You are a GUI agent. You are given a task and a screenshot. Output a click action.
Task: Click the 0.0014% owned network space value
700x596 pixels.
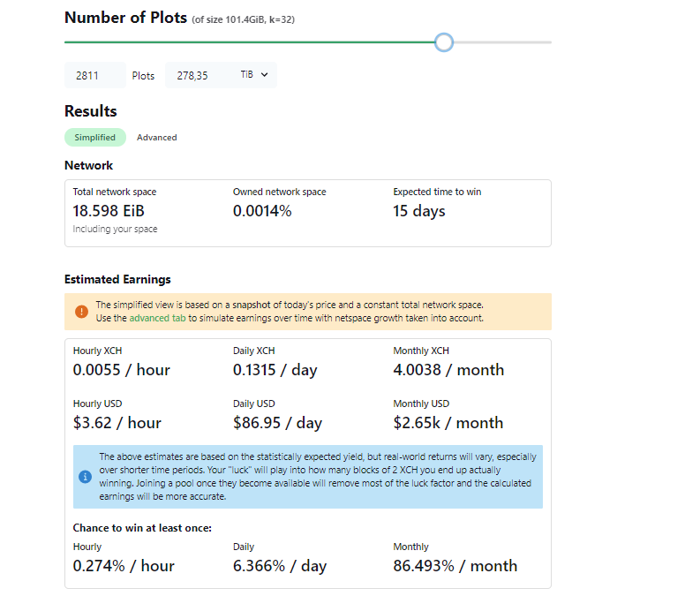(x=262, y=211)
